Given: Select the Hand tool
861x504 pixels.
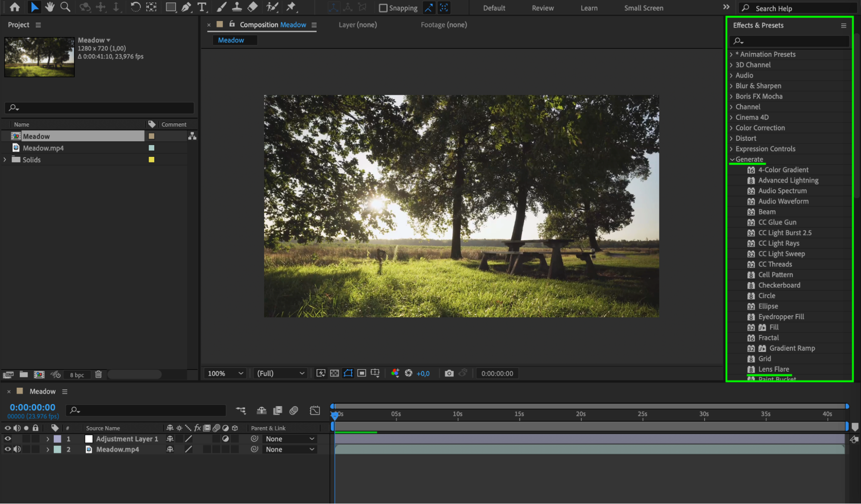Looking at the screenshot, I should tap(50, 7).
